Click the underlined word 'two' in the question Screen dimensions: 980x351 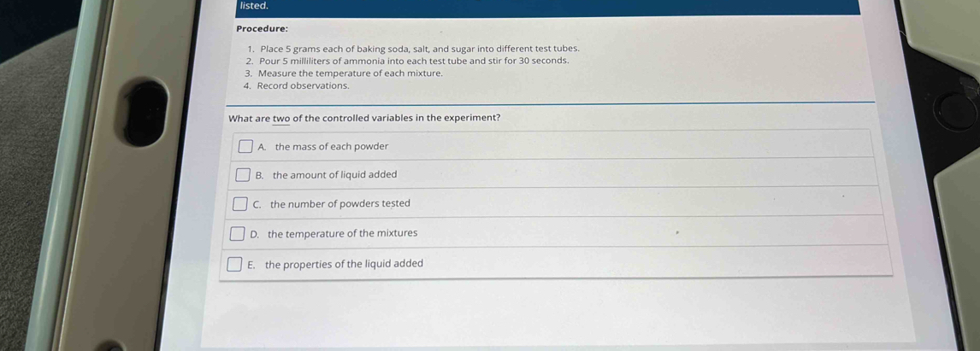point(281,118)
